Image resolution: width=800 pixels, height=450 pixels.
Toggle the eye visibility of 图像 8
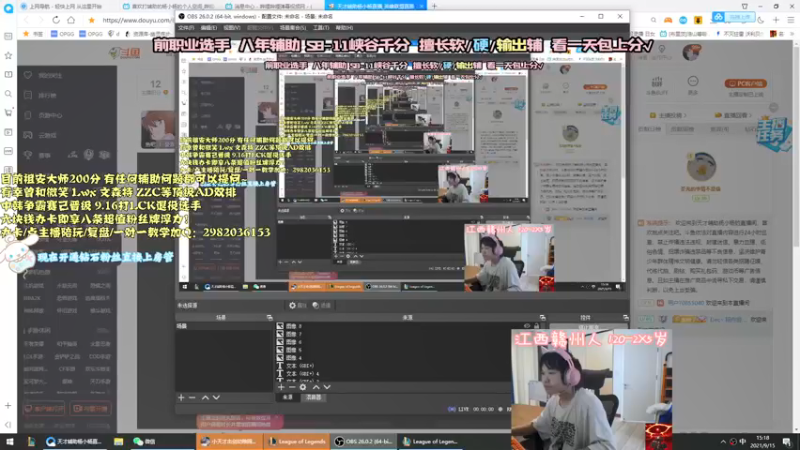click(527, 326)
